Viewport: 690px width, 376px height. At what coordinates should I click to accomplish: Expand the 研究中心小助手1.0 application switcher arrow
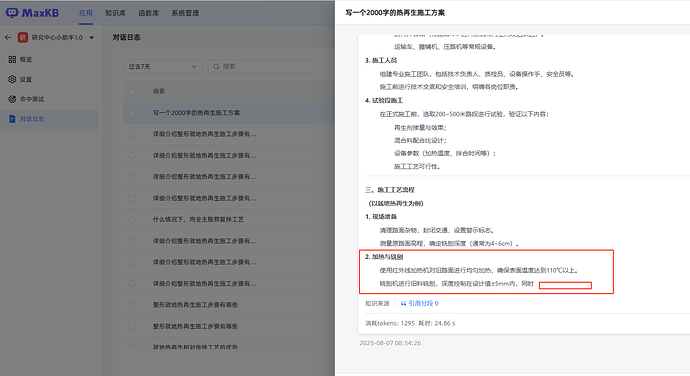92,38
